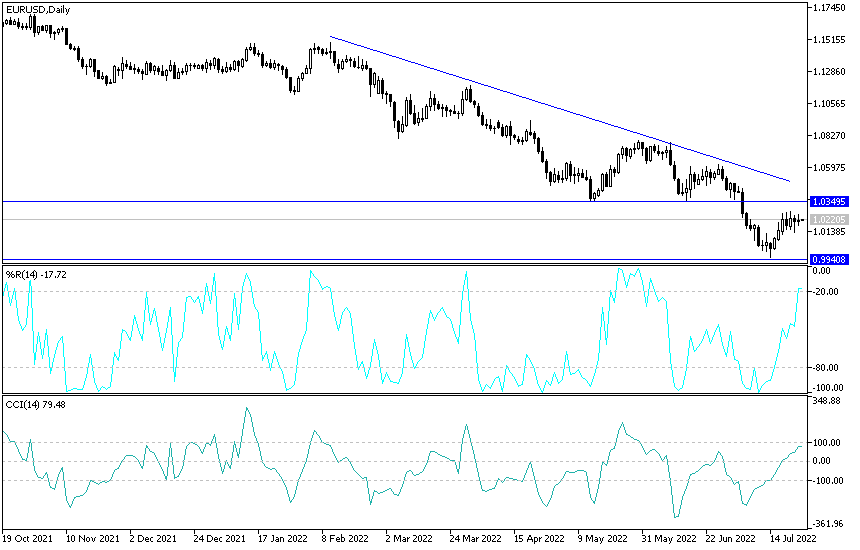Click the 1.12860 price axis value

[x=829, y=71]
